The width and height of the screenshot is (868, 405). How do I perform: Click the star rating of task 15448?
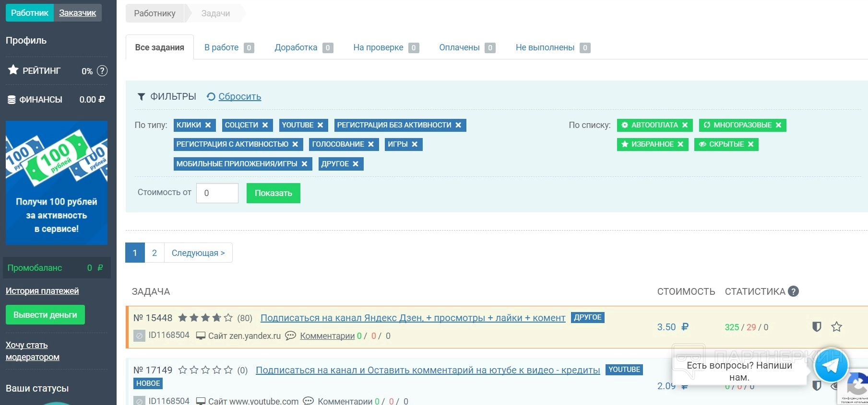[x=205, y=318]
